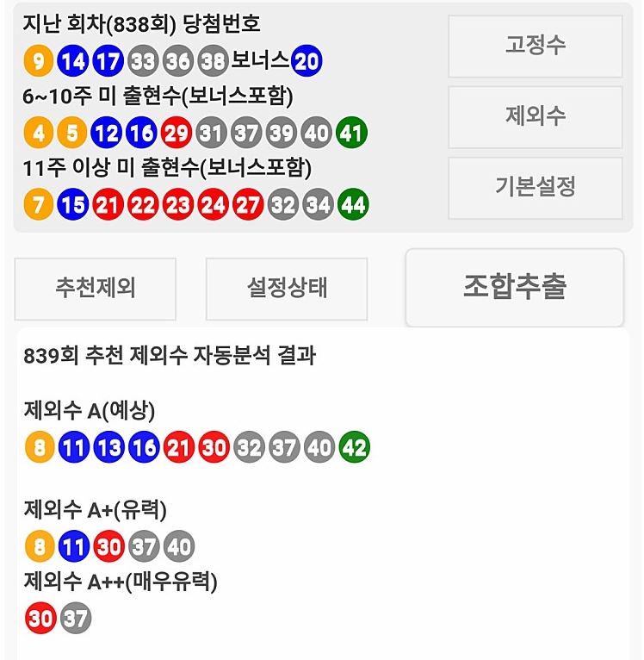Select the green number 42 ball
Screen dimensions: 644x660
pyautogui.click(x=352, y=448)
